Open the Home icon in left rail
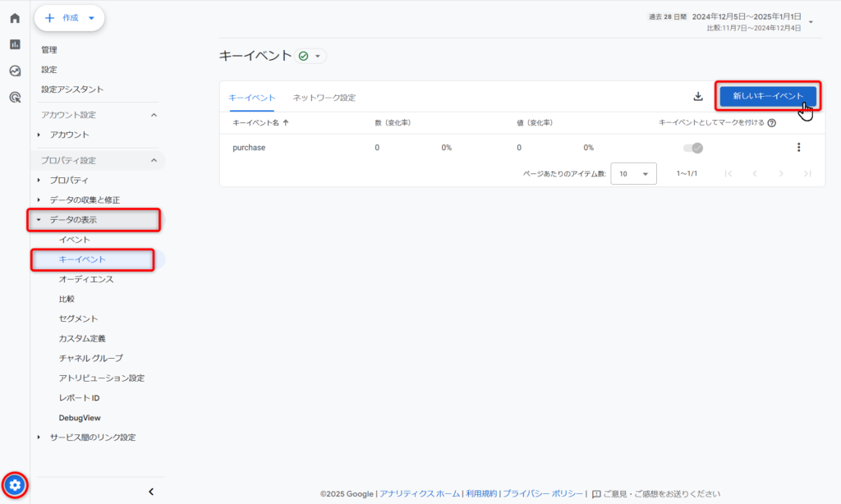Screen dimensions: 841x504 click(15, 18)
